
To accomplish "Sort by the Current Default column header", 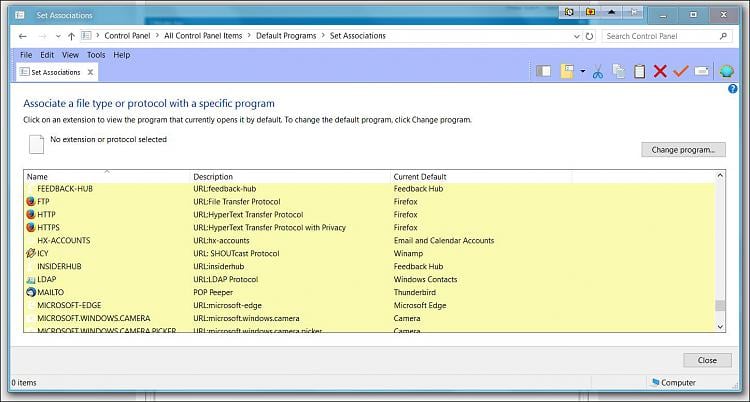I will pyautogui.click(x=481, y=177).
